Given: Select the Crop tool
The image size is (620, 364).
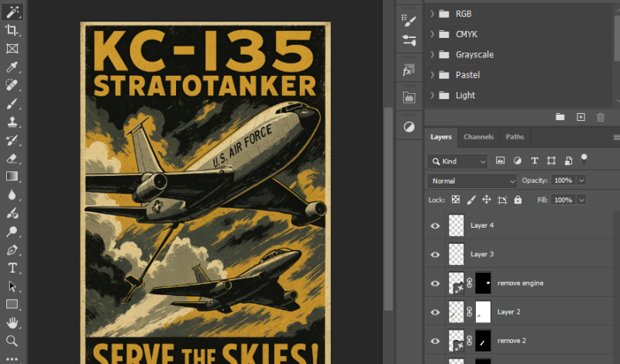Looking at the screenshot, I should click(12, 29).
